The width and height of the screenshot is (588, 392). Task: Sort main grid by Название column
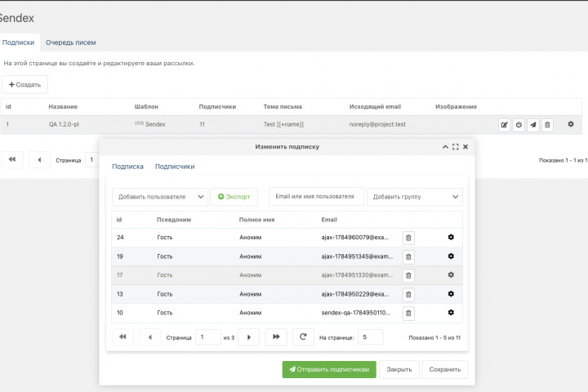point(63,106)
